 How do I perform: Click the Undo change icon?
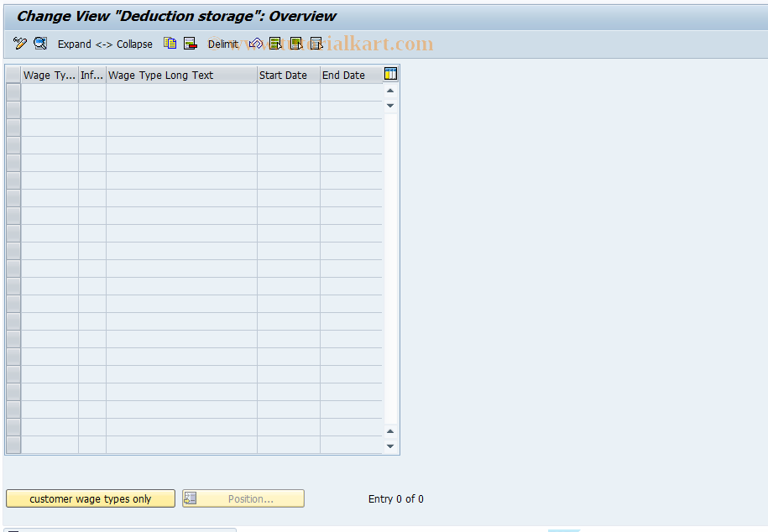(256, 44)
